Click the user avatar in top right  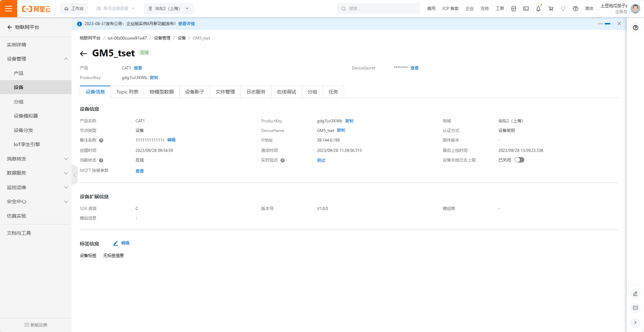click(635, 9)
